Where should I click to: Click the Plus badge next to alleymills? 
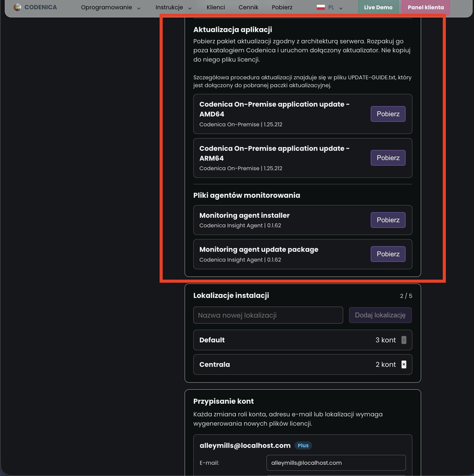coord(303,445)
